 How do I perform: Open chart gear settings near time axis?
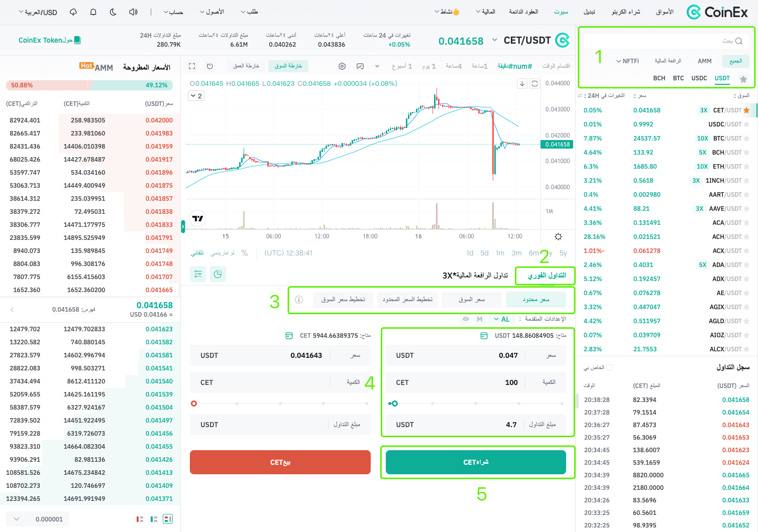tap(558, 236)
